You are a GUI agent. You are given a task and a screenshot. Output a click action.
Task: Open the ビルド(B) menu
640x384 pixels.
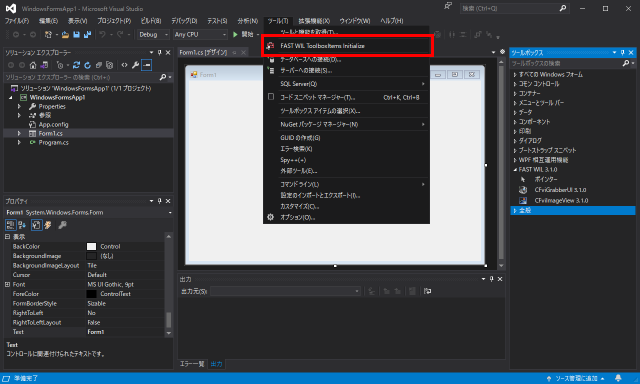point(151,21)
